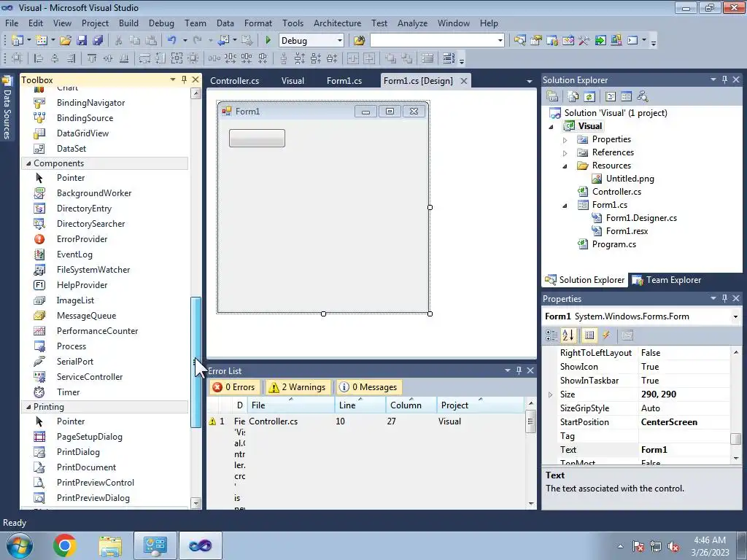Click the Save All toolbar icon

(x=98, y=41)
